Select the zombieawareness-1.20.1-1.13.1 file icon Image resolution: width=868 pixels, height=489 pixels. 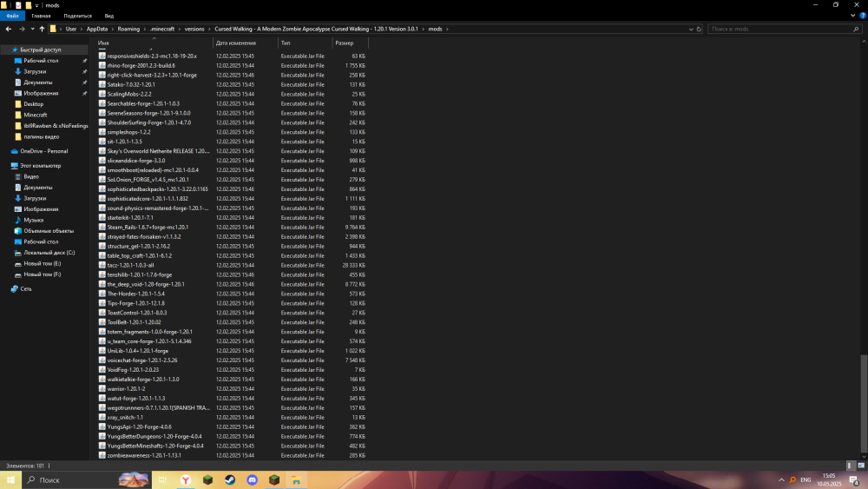tap(102, 455)
